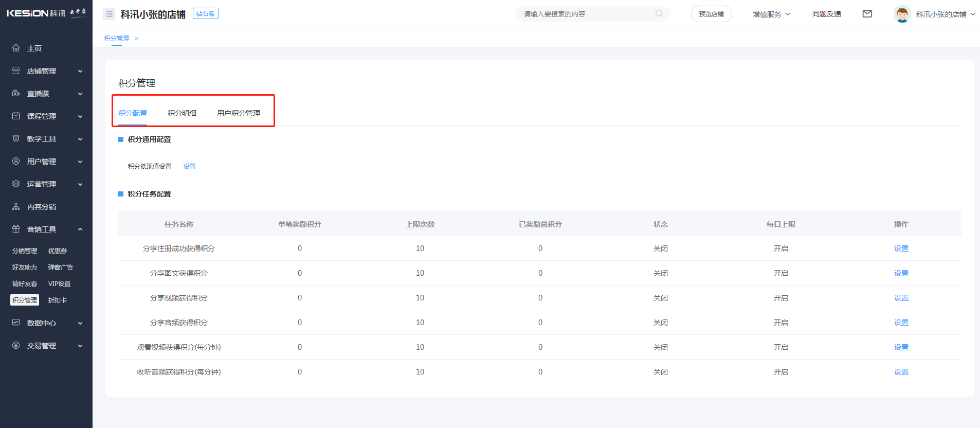Open 优惠券 in the sidebar submenu

click(58, 251)
